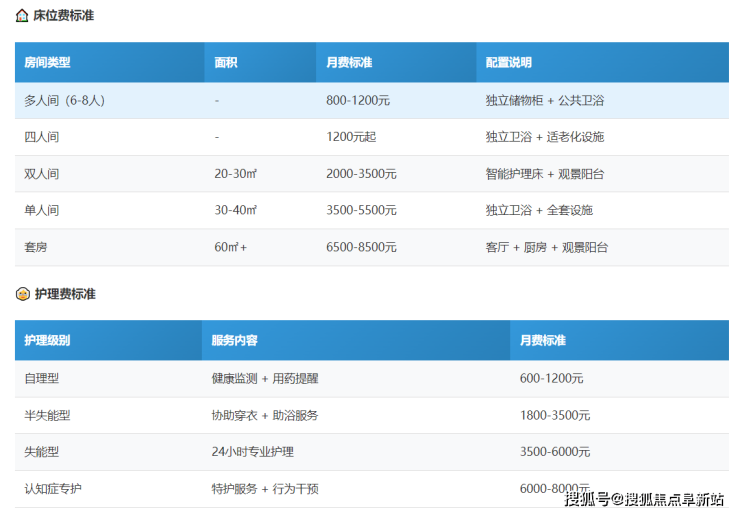Click the 配置说明 column header

coord(509,62)
